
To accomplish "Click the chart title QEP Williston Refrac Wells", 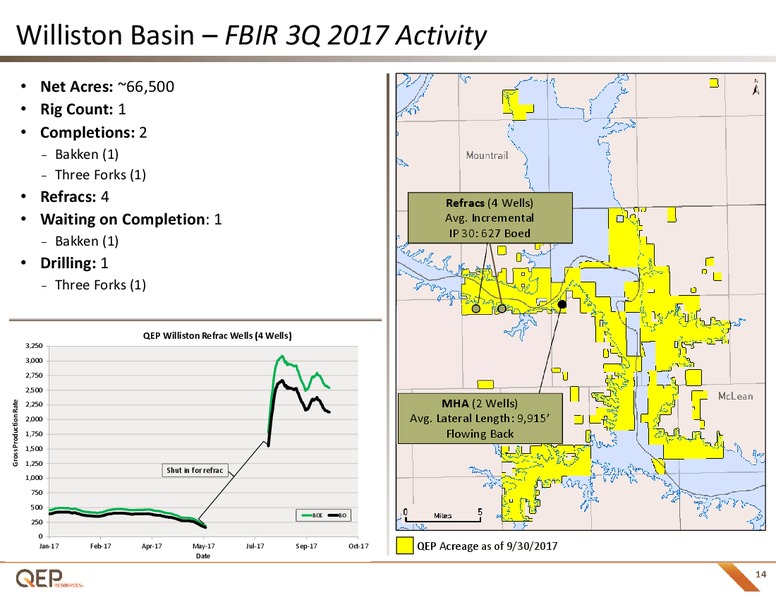I will [x=217, y=336].
